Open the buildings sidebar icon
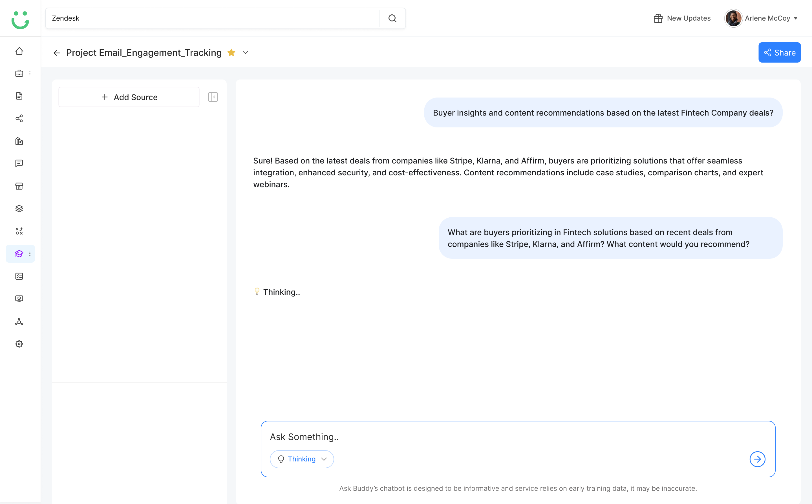Image resolution: width=812 pixels, height=504 pixels. [19, 141]
